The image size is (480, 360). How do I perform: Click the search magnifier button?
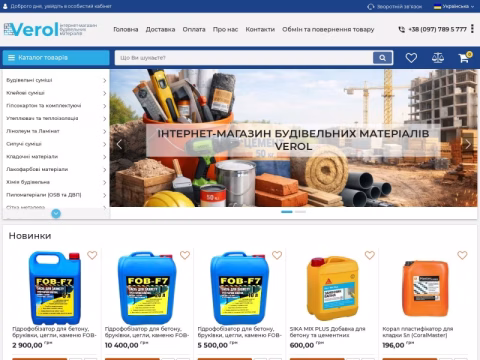pos(382,58)
